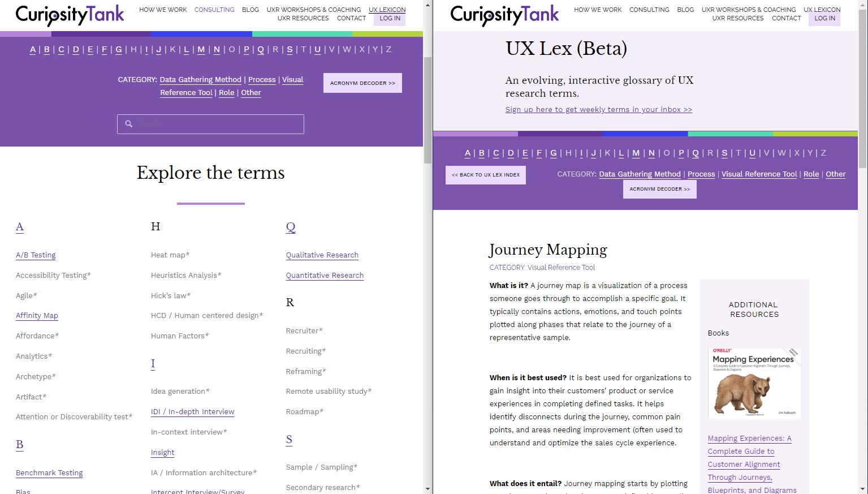
Task: Filter by Data Gathering Method in the right pane
Action: tap(640, 174)
